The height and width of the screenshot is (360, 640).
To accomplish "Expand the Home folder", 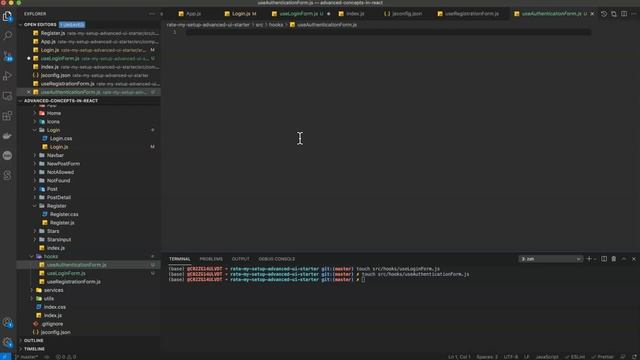I will [x=53, y=113].
